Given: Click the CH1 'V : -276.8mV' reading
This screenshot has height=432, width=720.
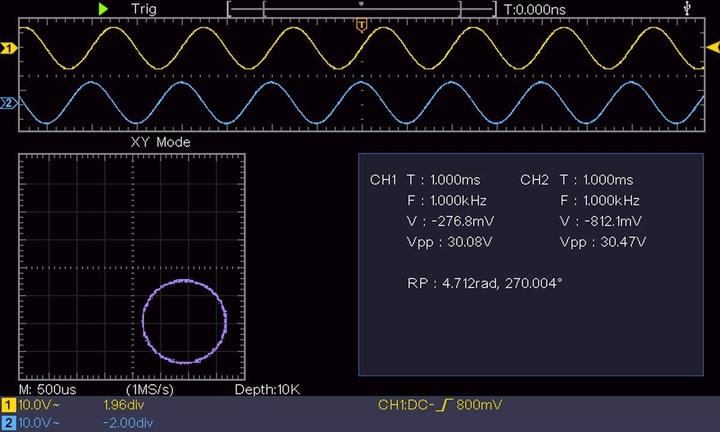Looking at the screenshot, I should coord(450,221).
